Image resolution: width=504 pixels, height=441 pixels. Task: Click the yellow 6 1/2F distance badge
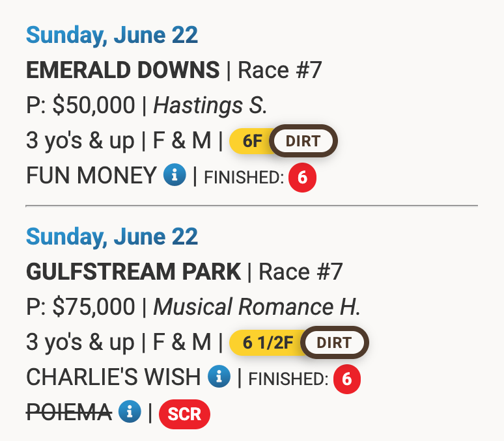[x=267, y=343]
